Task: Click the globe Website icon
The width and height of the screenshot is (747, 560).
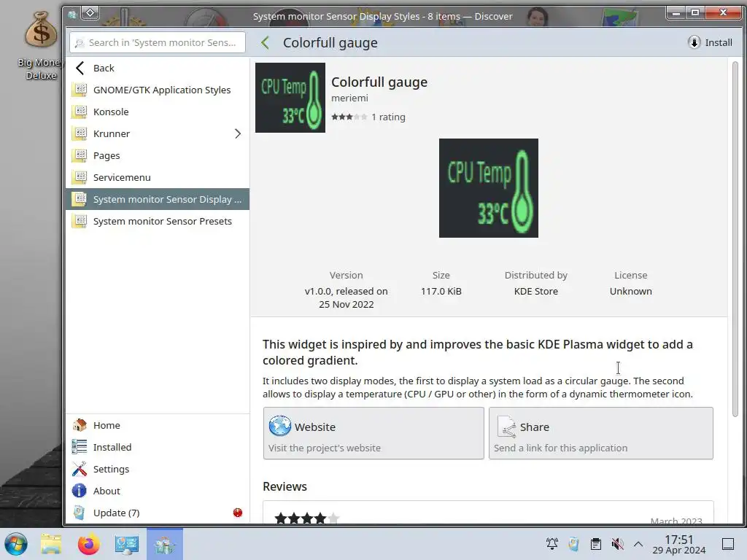Action: pyautogui.click(x=279, y=426)
